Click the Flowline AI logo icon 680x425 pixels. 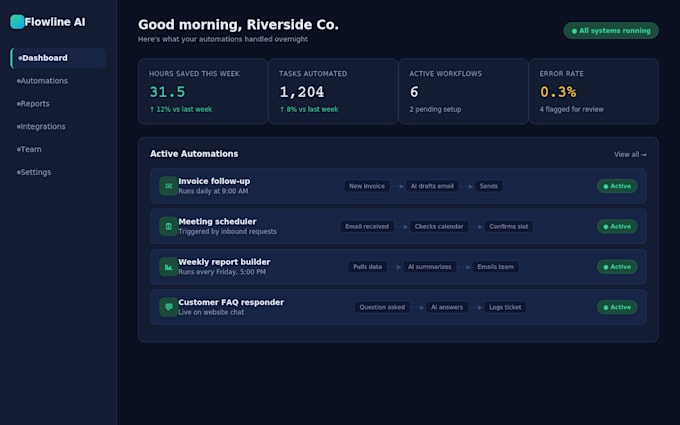click(x=17, y=22)
